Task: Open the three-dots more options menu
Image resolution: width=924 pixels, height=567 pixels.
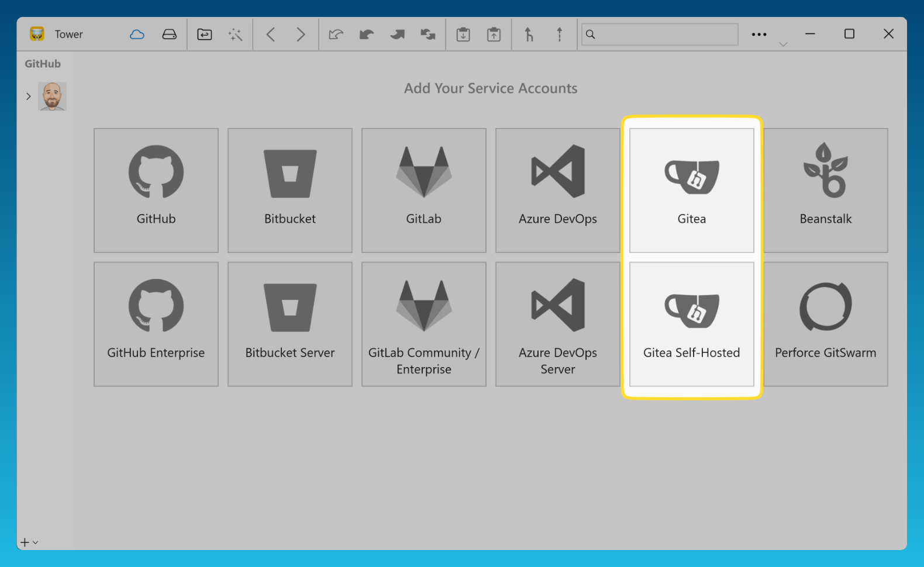Action: [x=758, y=34]
